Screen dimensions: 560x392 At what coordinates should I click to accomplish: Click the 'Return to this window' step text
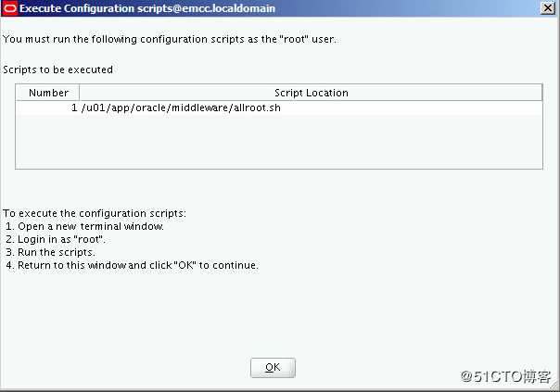132,265
